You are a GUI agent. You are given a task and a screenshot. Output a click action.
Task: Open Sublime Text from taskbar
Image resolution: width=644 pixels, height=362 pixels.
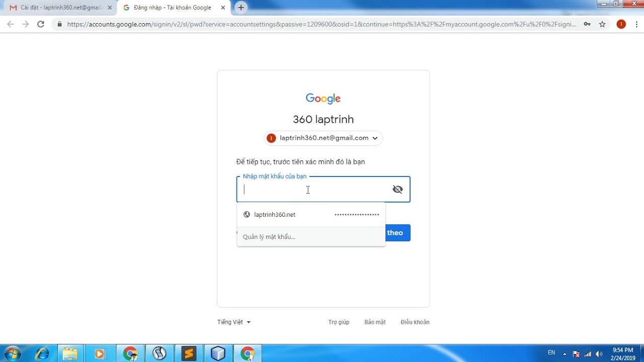(x=189, y=354)
